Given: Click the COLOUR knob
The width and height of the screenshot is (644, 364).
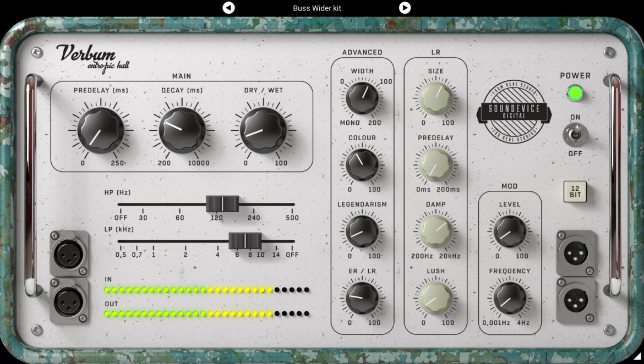Looking at the screenshot, I should click(x=362, y=164).
